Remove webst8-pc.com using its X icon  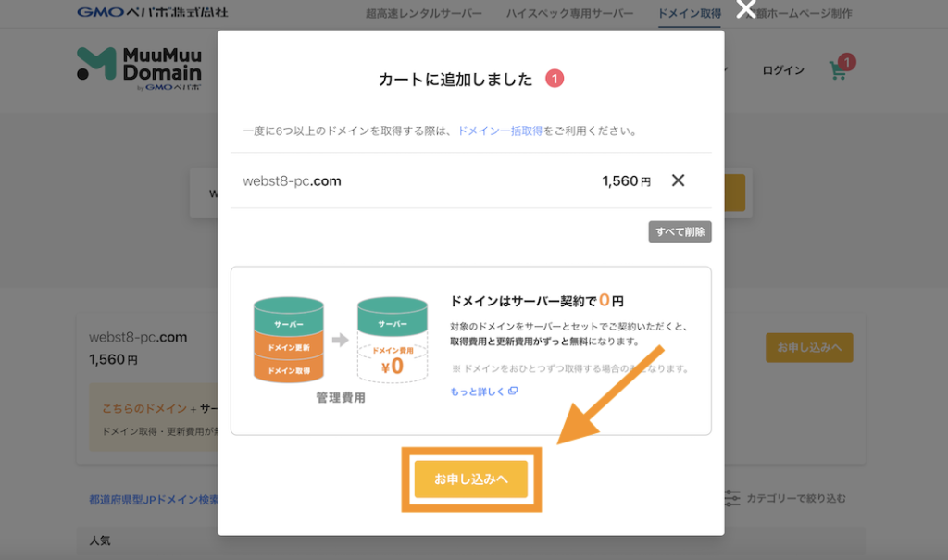coord(679,180)
